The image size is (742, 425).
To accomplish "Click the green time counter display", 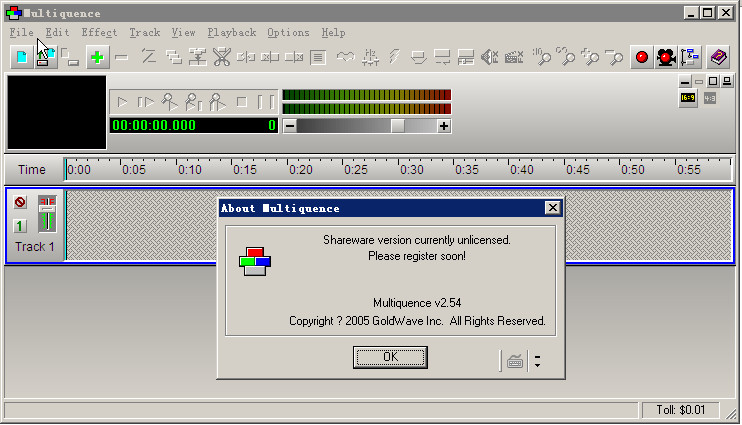I will coord(194,125).
